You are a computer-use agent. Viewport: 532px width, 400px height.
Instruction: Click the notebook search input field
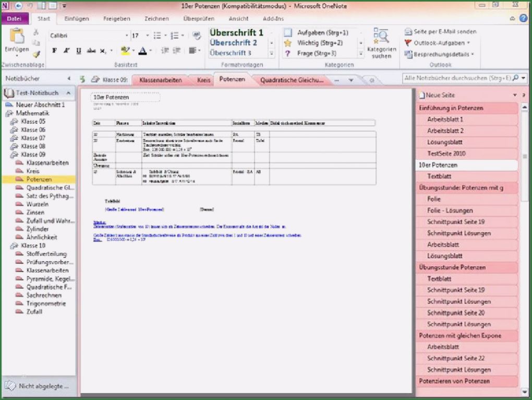456,78
